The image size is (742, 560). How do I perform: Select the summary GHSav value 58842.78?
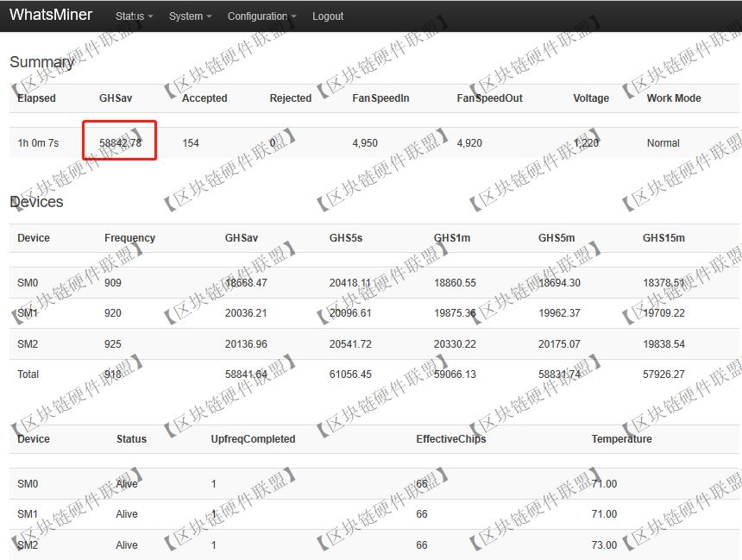(120, 143)
